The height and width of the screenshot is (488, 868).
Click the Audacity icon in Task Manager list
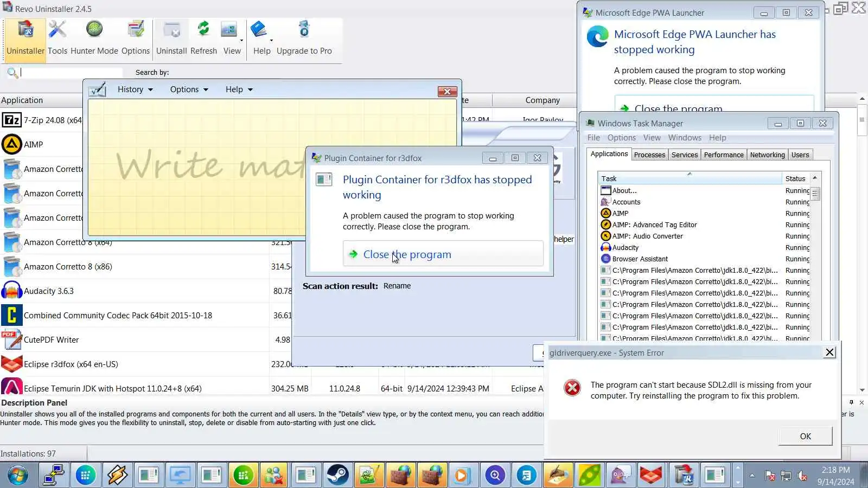[x=606, y=247]
